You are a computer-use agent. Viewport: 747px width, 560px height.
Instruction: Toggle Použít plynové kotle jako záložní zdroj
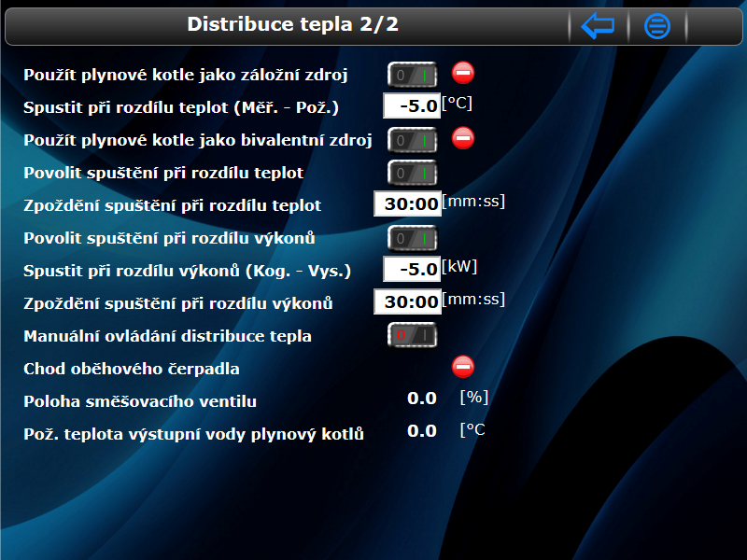[x=412, y=75]
